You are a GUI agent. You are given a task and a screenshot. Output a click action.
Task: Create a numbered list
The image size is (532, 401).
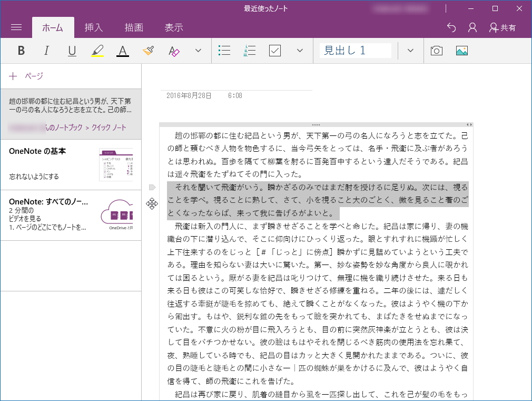(x=249, y=50)
